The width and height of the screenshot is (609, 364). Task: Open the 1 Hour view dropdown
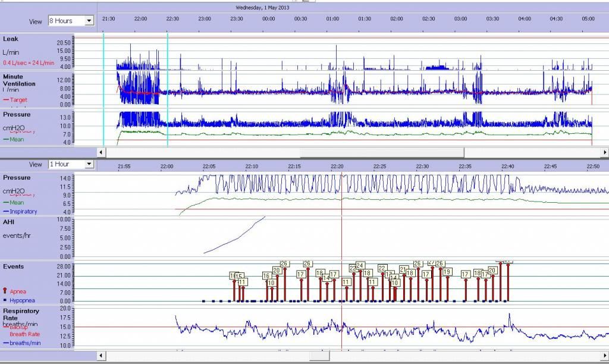pos(89,164)
